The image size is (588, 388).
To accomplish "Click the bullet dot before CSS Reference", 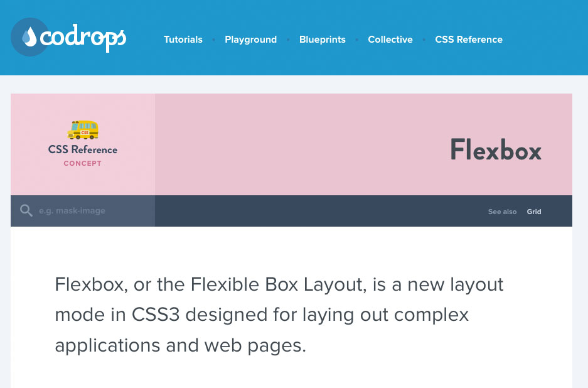I will click(425, 39).
